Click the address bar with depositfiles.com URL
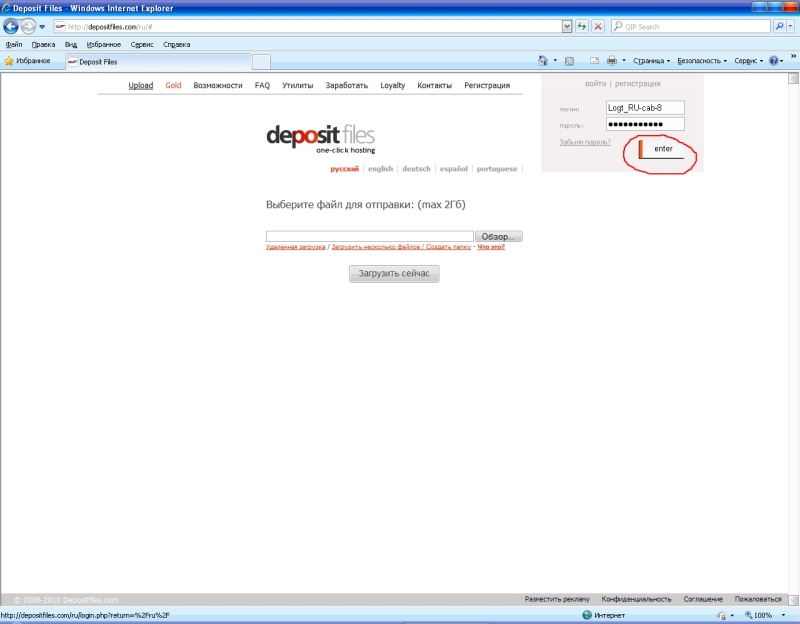 tap(307, 27)
